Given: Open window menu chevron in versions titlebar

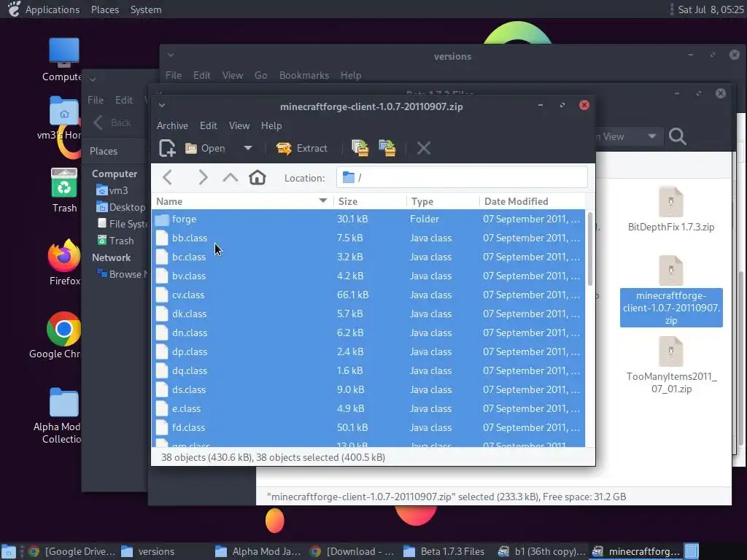Looking at the screenshot, I should 171,55.
